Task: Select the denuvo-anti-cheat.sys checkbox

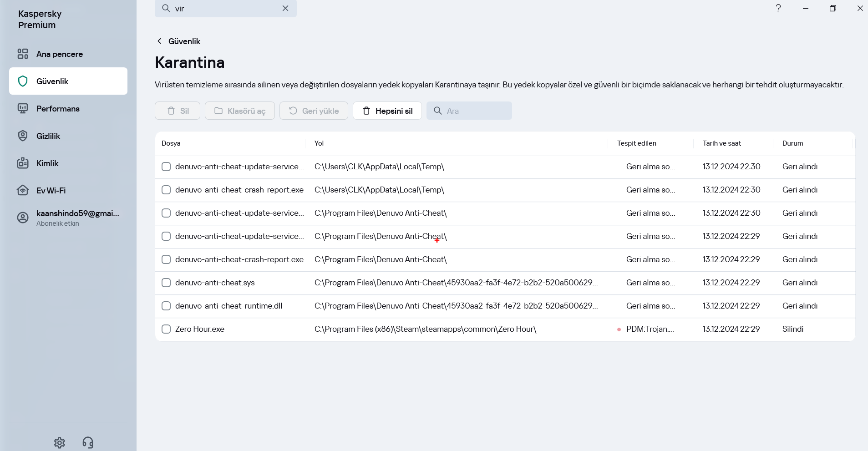Action: [x=166, y=283]
